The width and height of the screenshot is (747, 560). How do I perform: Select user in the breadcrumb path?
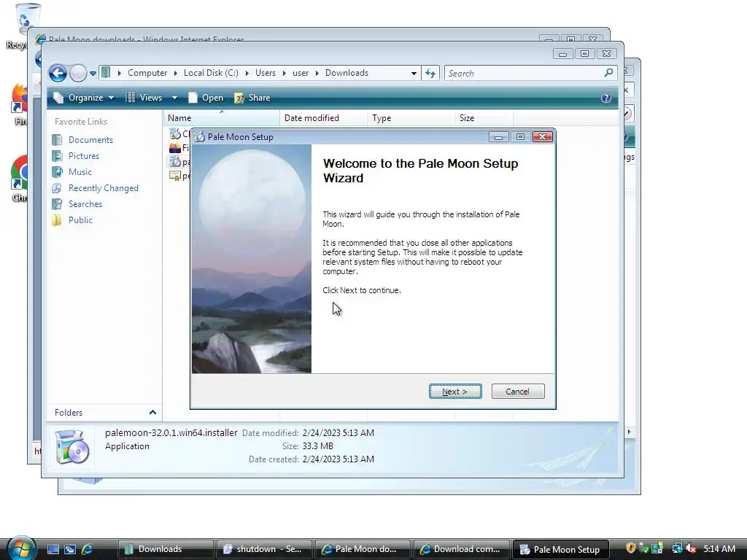coord(301,73)
